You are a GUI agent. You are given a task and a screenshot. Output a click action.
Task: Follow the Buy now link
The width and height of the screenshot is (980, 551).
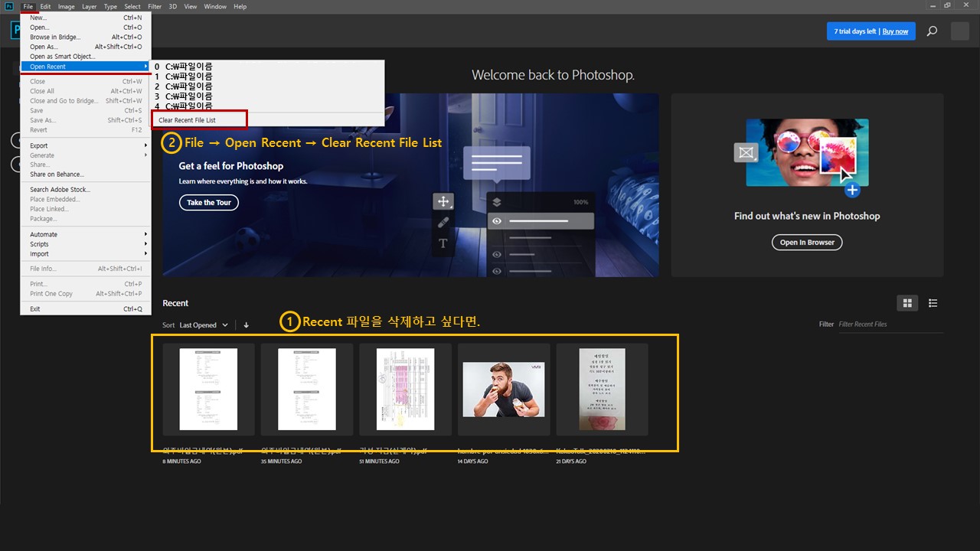[895, 31]
